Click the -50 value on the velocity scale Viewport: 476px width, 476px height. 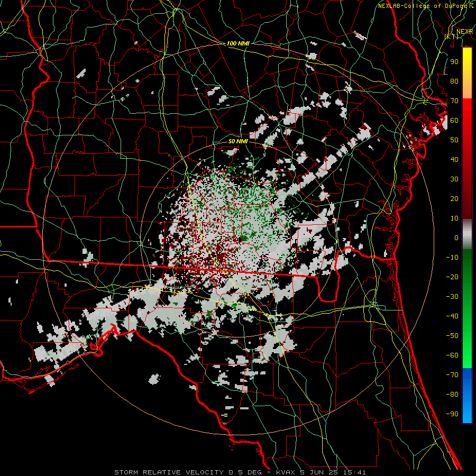pos(452,336)
